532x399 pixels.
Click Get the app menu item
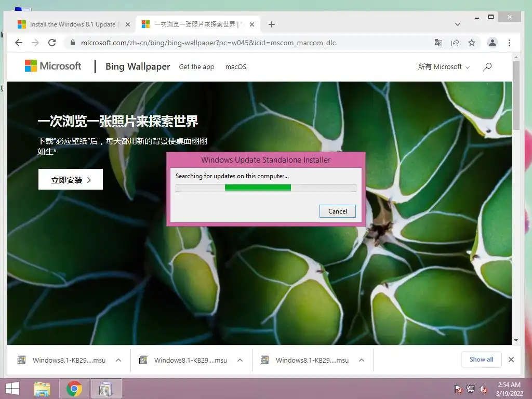[x=196, y=67]
